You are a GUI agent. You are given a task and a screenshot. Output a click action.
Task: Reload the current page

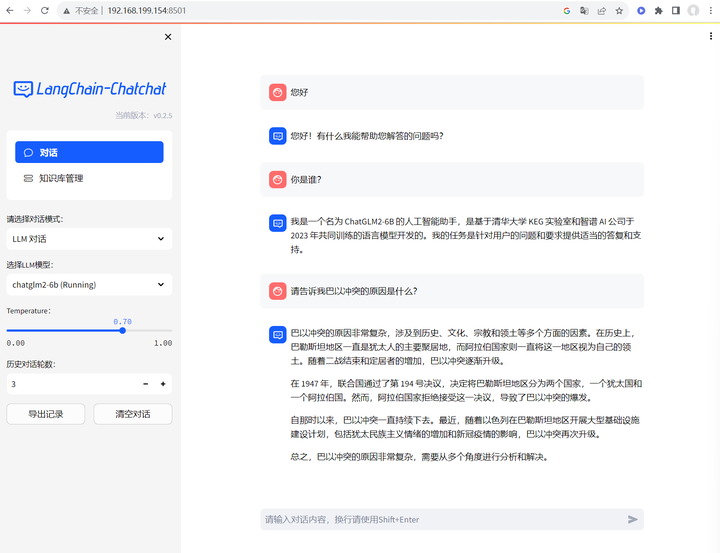45,11
